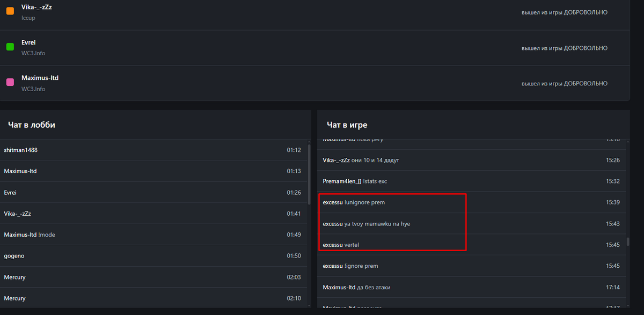Click the excessu !ignore prem message
This screenshot has width=644, height=315.
(x=471, y=266)
